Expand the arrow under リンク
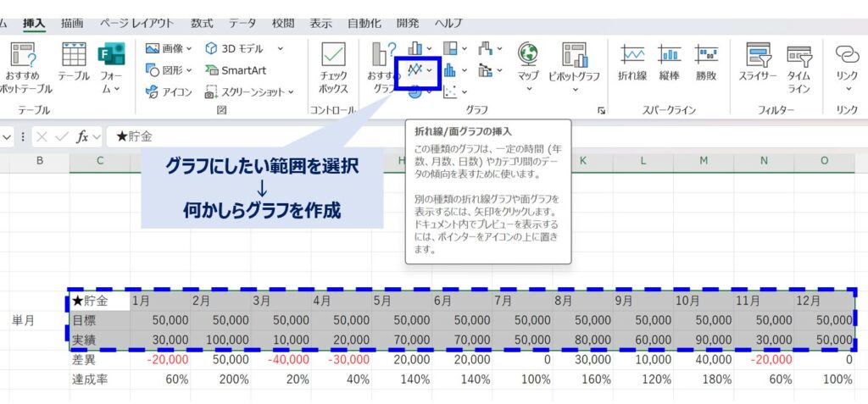Image resolution: width=868 pixels, height=404 pixels. coord(847,89)
